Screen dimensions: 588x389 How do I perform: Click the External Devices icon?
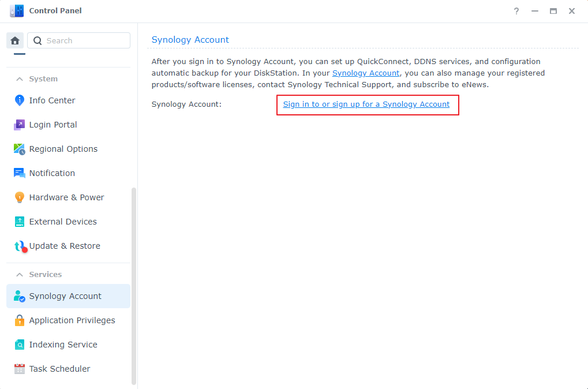pos(20,222)
